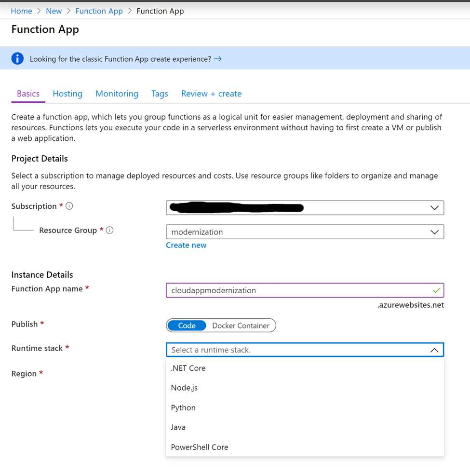
Task: Click New in the breadcrumb trail
Action: [x=54, y=11]
